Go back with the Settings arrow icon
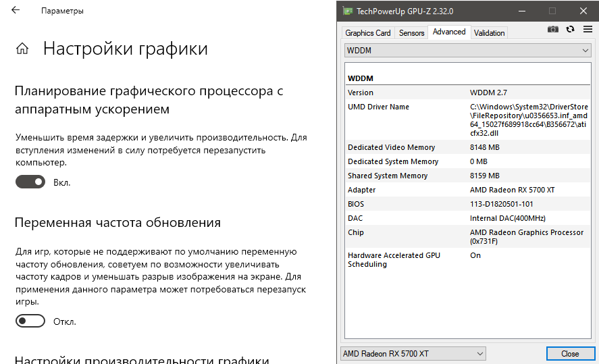This screenshot has height=364, width=599. [x=16, y=10]
